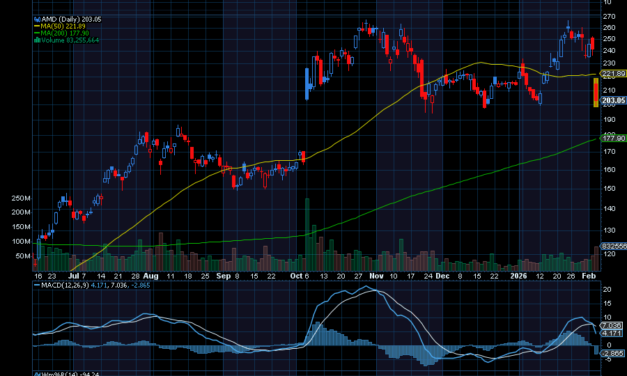627x376 pixels.
Task: Click the AMD candlestick icon in the legend
Action: (x=37, y=19)
